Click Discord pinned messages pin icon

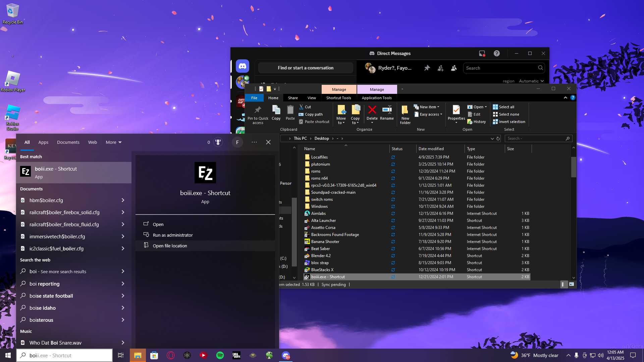click(427, 68)
